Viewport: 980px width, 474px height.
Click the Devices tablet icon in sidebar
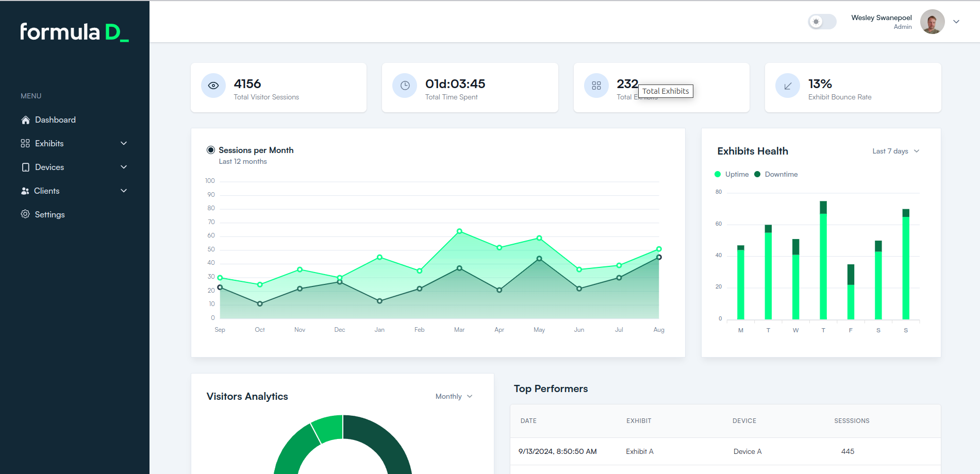click(26, 167)
